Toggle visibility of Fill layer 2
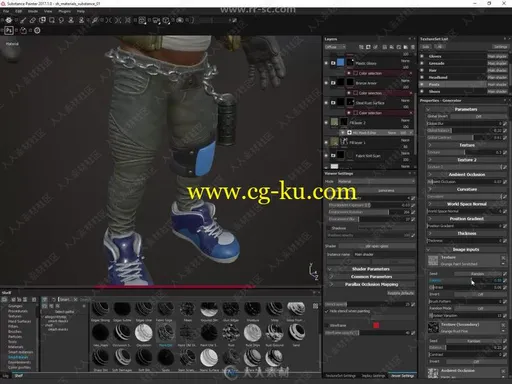Screen dimensions: 512x384 coord(326,122)
